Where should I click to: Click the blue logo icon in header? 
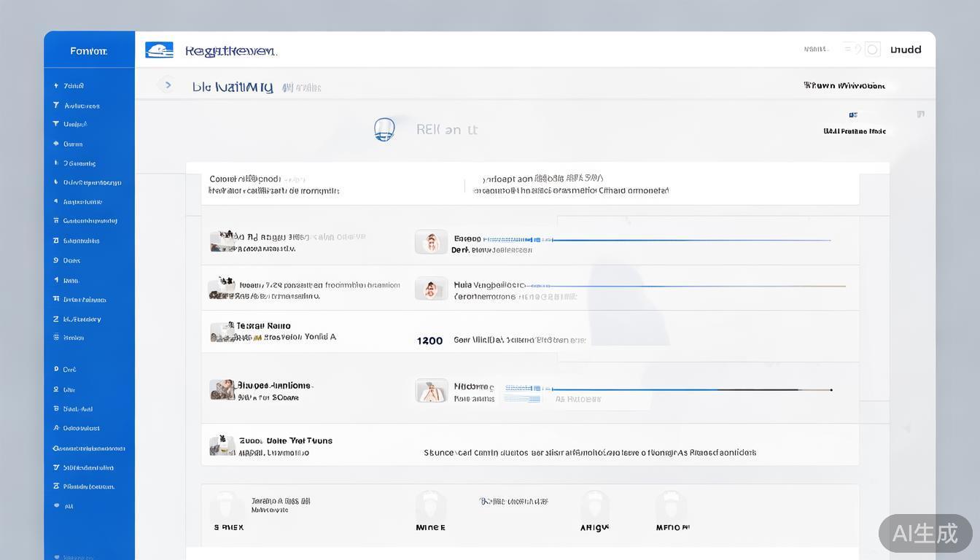click(159, 50)
